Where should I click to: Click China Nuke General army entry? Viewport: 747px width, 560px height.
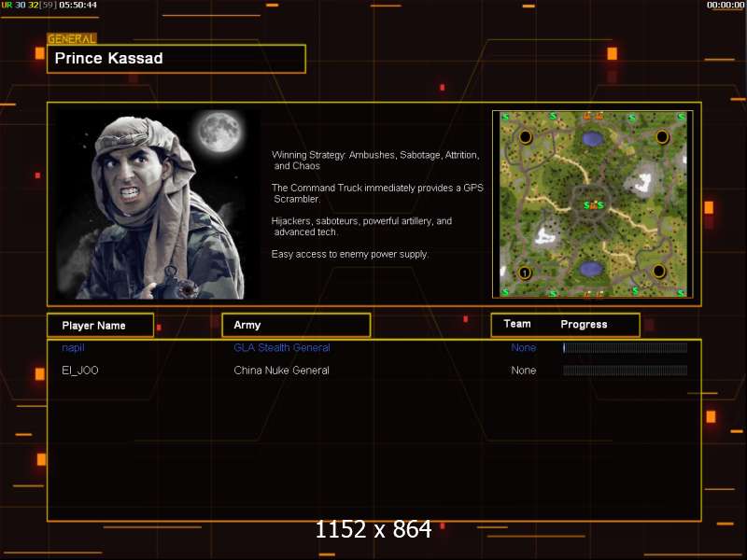[x=281, y=370]
